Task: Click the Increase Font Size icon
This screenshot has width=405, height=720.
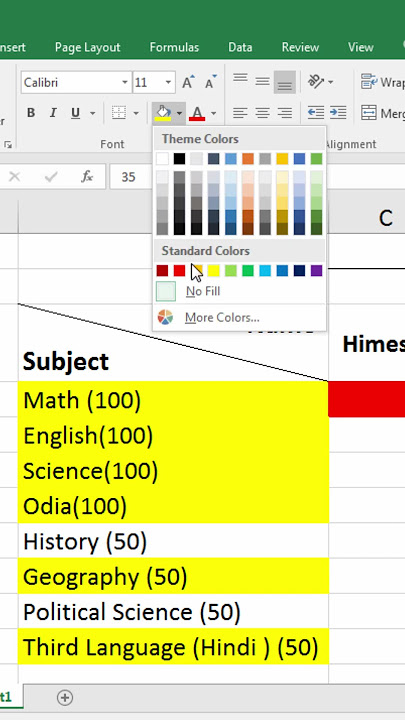Action: point(187,83)
